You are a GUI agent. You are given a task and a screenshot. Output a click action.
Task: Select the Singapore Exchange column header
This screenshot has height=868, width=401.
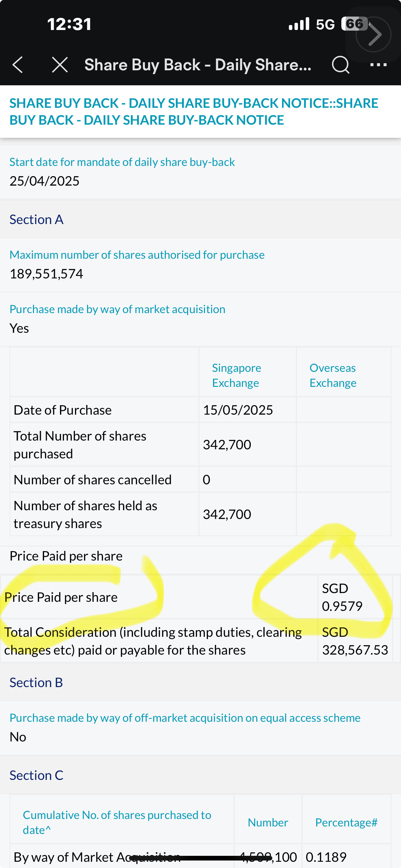click(x=236, y=375)
